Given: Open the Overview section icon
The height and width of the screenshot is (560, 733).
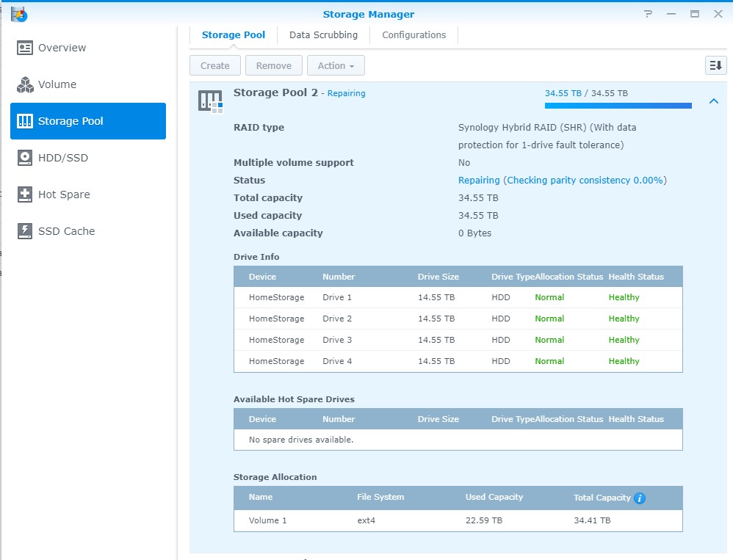Looking at the screenshot, I should click(25, 48).
